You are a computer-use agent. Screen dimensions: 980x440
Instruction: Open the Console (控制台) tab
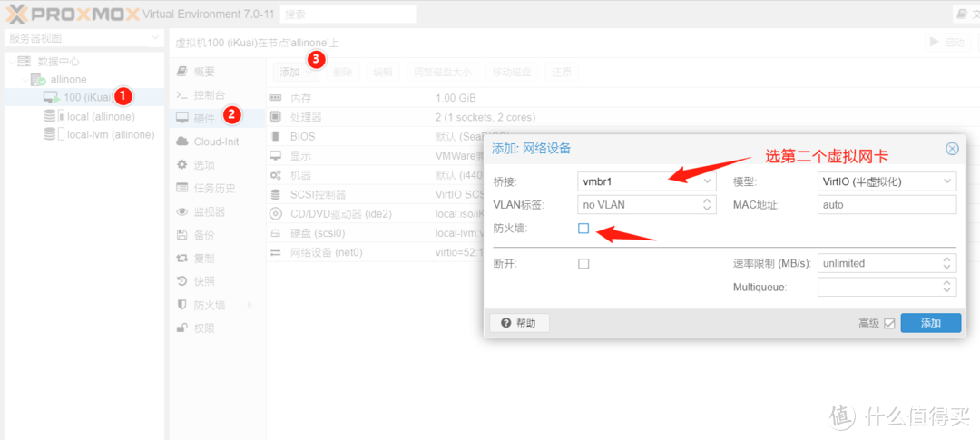tap(218, 95)
